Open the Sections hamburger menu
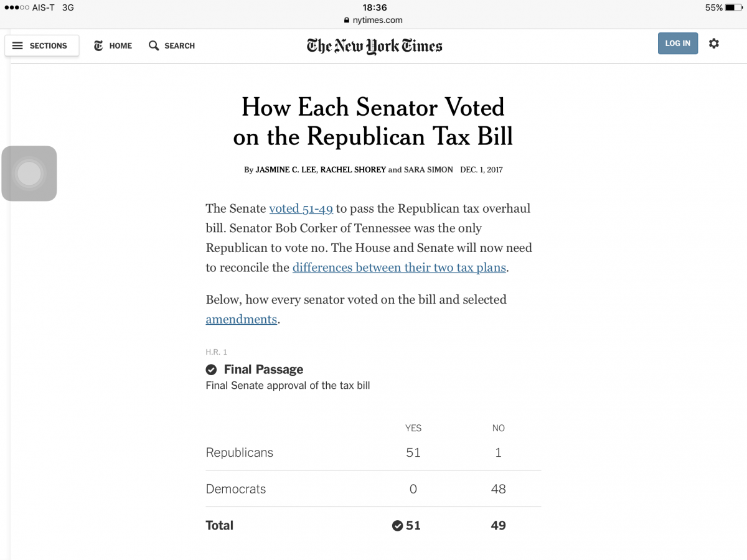This screenshot has height=560, width=747. pos(17,46)
